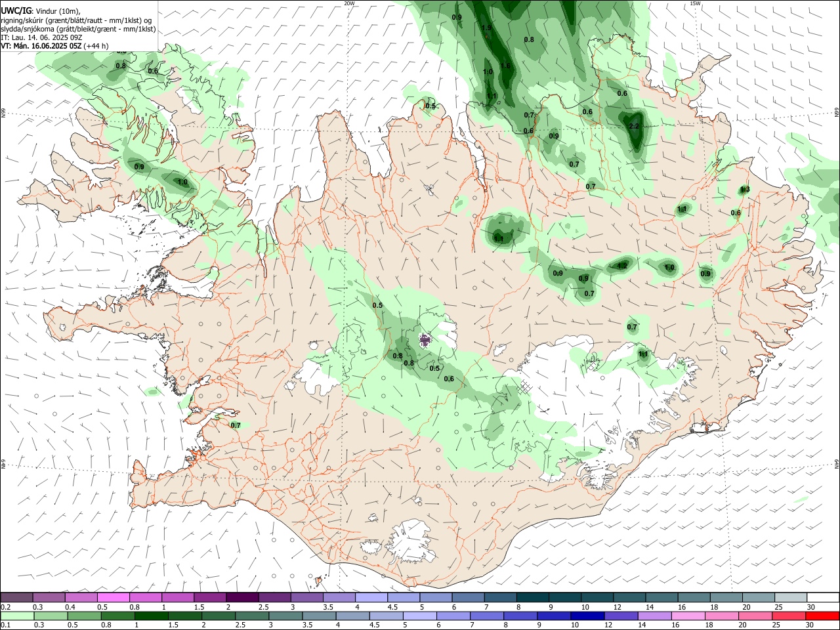Click the 66N latitude label on the right edge
This screenshot has width=840, height=630.
click(x=837, y=114)
